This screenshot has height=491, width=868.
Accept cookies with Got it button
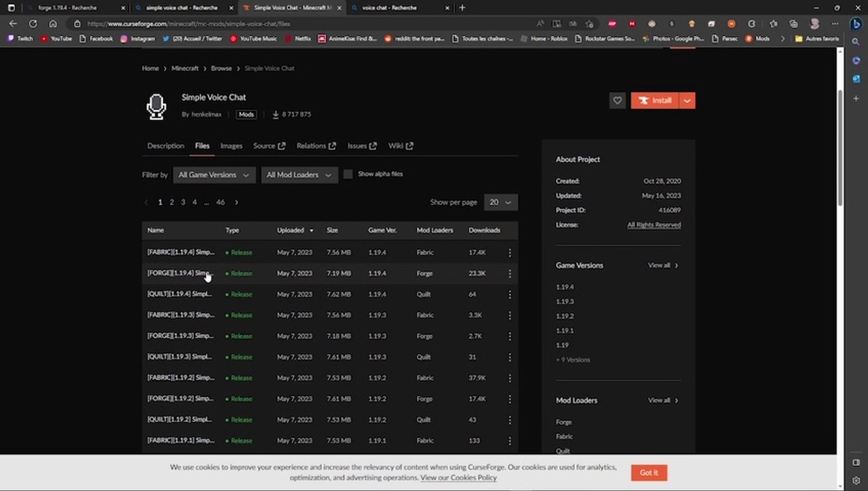point(649,473)
